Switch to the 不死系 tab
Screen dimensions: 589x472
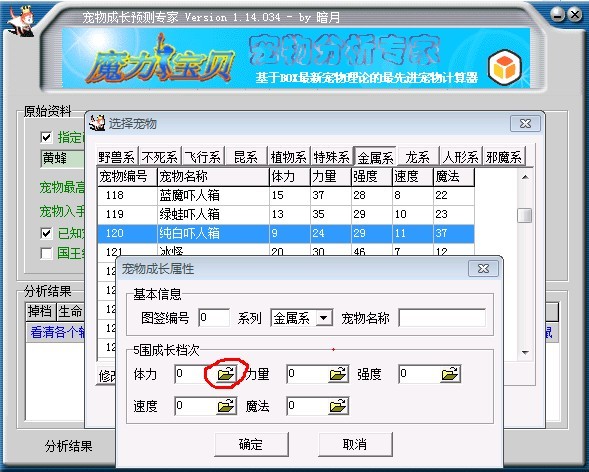coord(160,157)
